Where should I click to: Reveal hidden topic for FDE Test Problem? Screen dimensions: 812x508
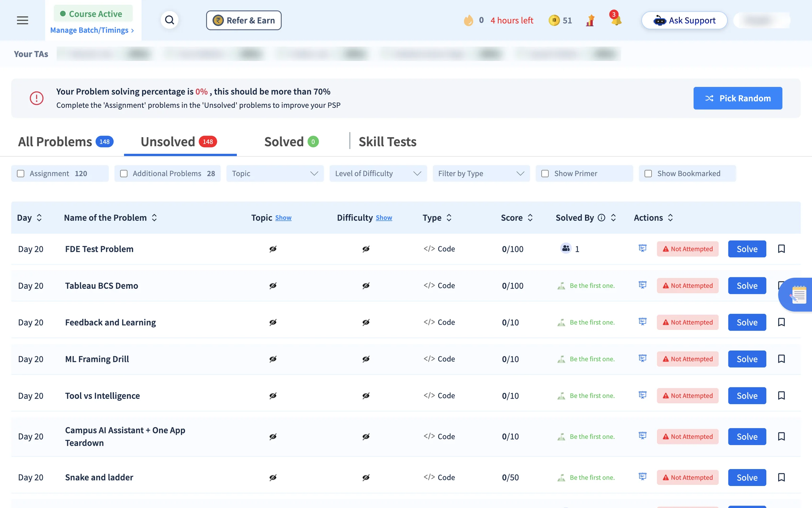273,249
